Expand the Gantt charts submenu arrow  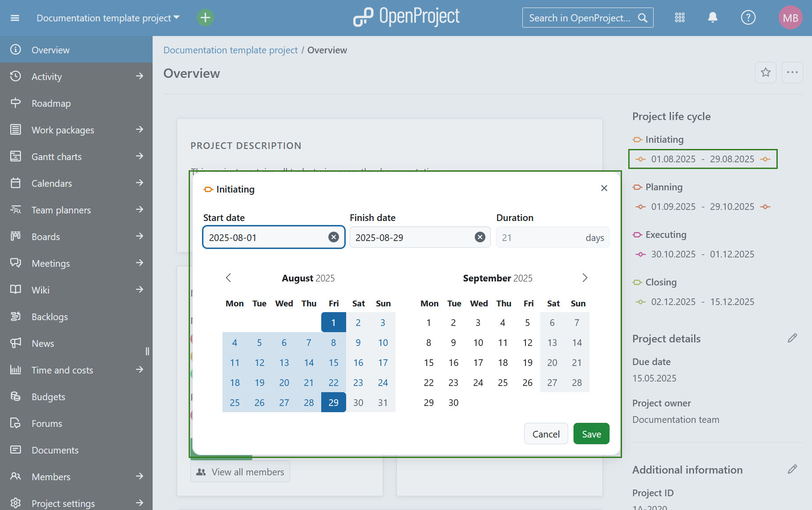(x=140, y=156)
